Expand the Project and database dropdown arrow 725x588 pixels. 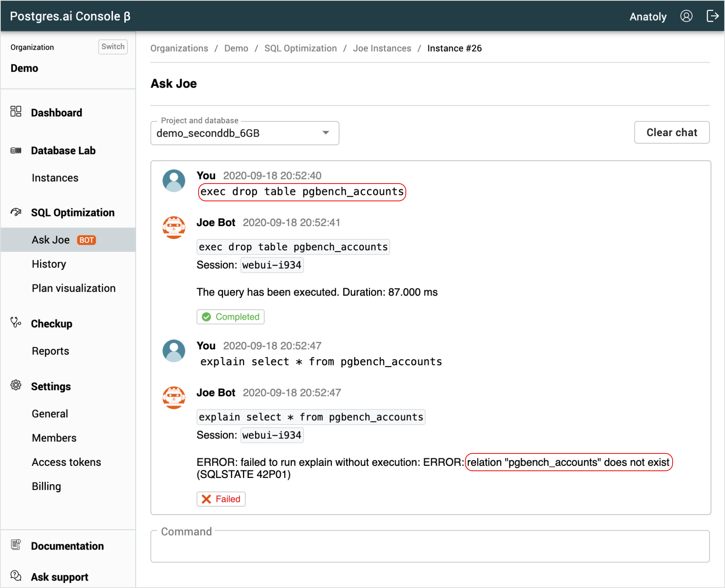click(x=326, y=133)
